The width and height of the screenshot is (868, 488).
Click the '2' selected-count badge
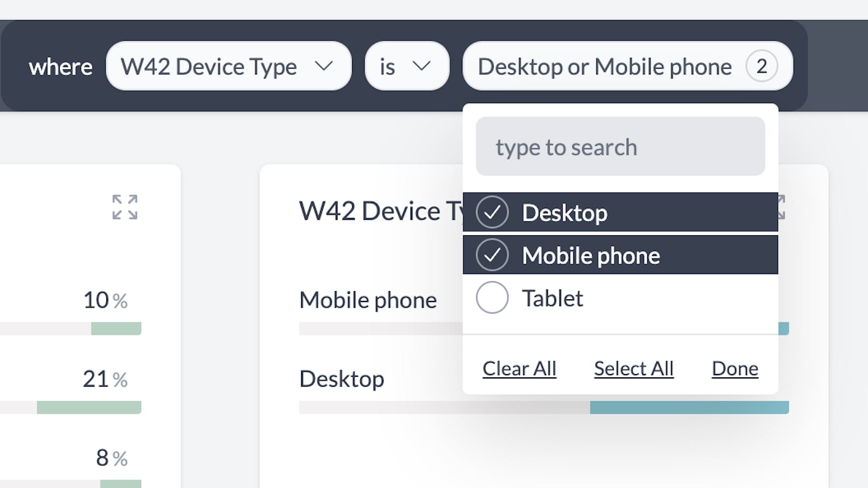[762, 66]
